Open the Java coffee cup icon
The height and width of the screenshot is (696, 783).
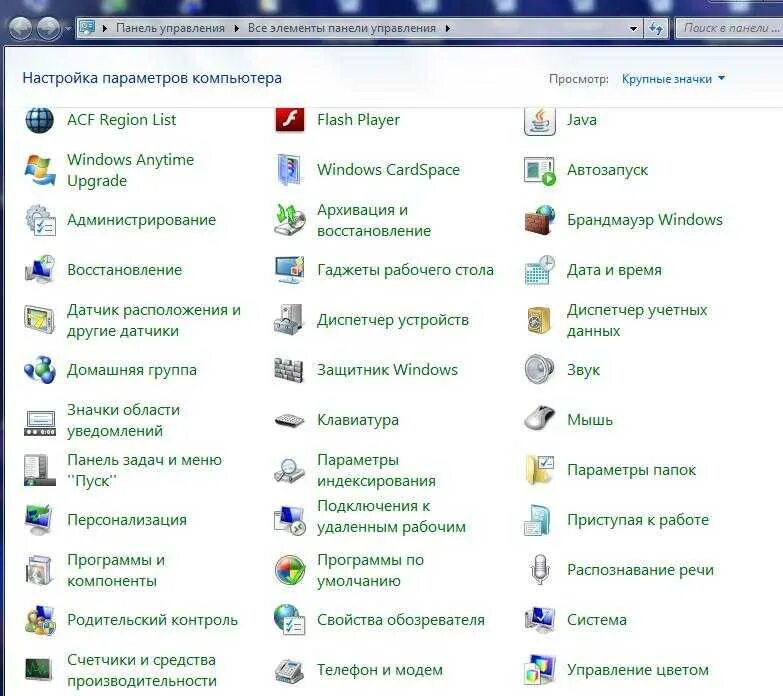point(539,121)
